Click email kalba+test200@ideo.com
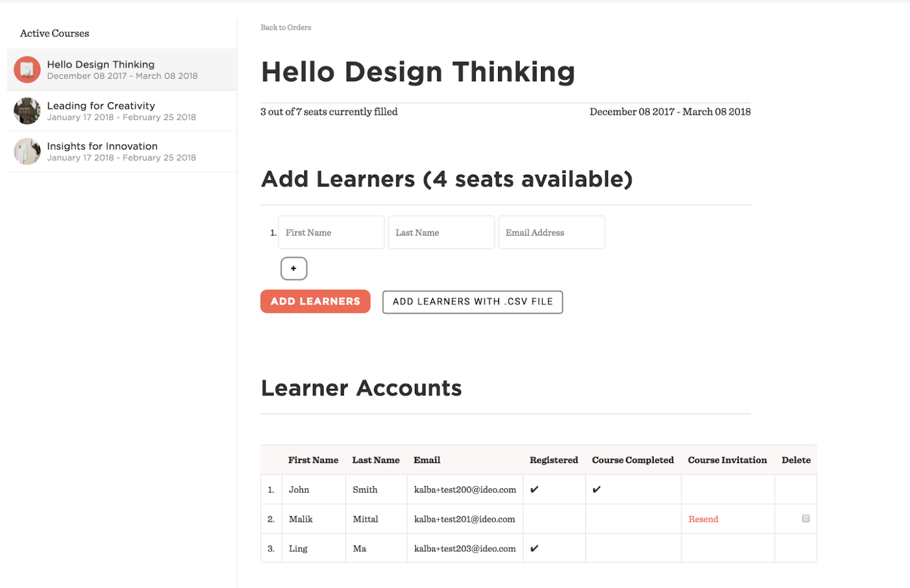This screenshot has width=910, height=588. [x=465, y=490]
